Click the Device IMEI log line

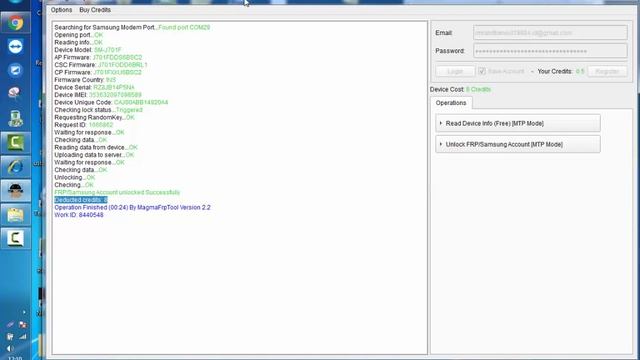[x=98, y=95]
